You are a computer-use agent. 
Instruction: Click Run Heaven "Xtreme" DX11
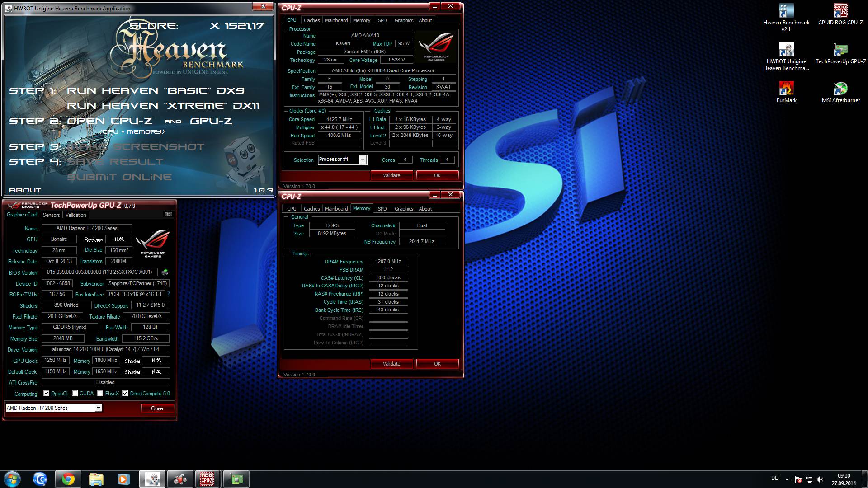click(x=163, y=106)
